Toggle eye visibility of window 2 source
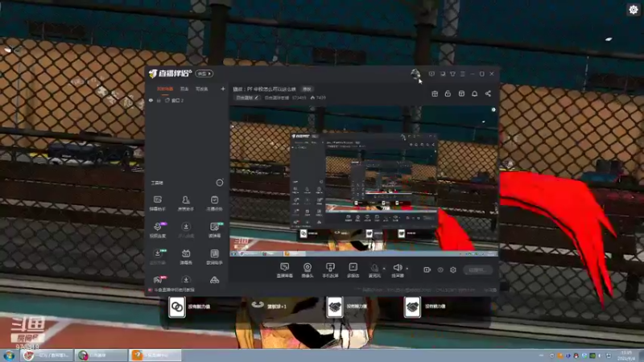This screenshot has width=644, height=362. pyautogui.click(x=151, y=101)
